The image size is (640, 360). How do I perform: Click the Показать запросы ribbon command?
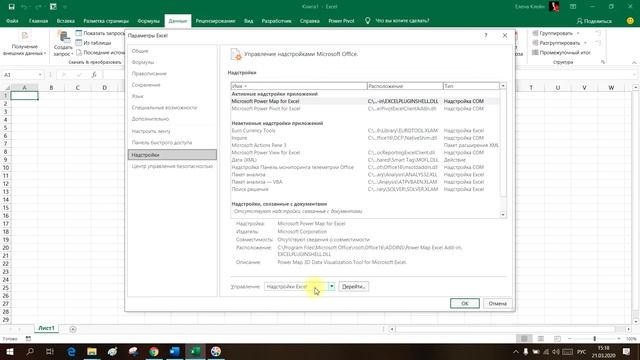click(x=100, y=33)
